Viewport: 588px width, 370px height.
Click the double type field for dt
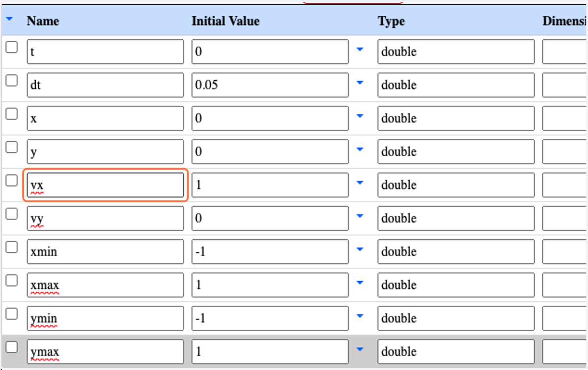[456, 85]
